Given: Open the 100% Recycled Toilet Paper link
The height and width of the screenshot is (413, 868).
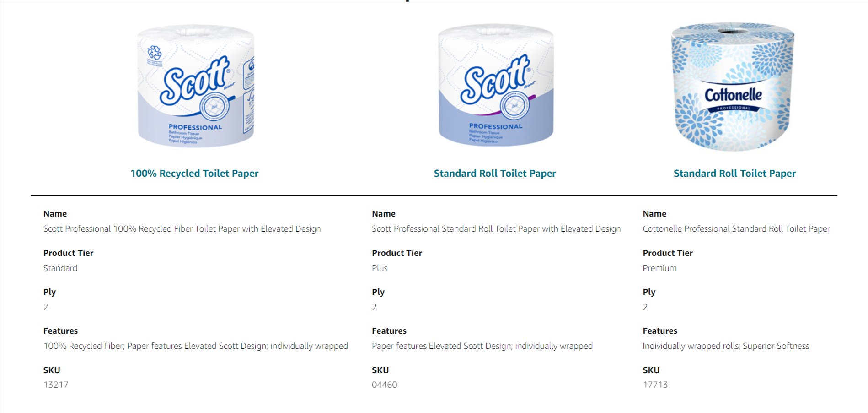Looking at the screenshot, I should pos(194,174).
